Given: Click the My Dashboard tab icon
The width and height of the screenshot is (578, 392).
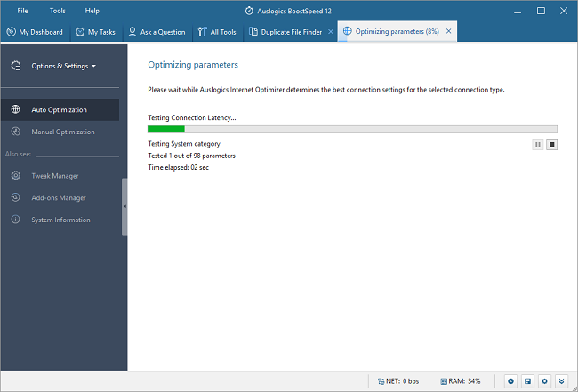Looking at the screenshot, I should pos(11,32).
